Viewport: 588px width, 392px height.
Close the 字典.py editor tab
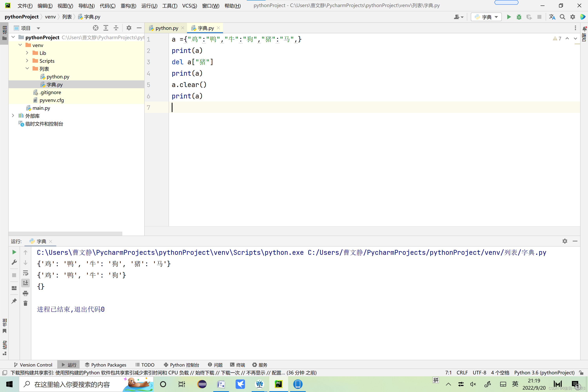(219, 28)
